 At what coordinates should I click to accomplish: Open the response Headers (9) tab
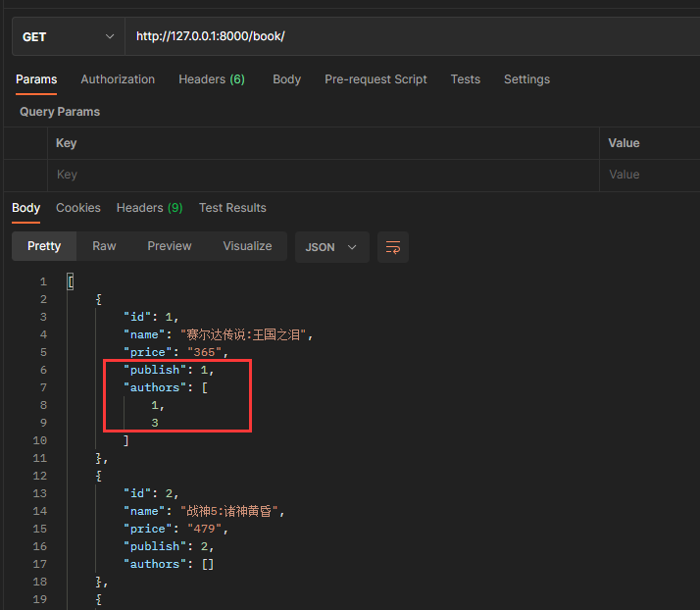pyautogui.click(x=150, y=208)
